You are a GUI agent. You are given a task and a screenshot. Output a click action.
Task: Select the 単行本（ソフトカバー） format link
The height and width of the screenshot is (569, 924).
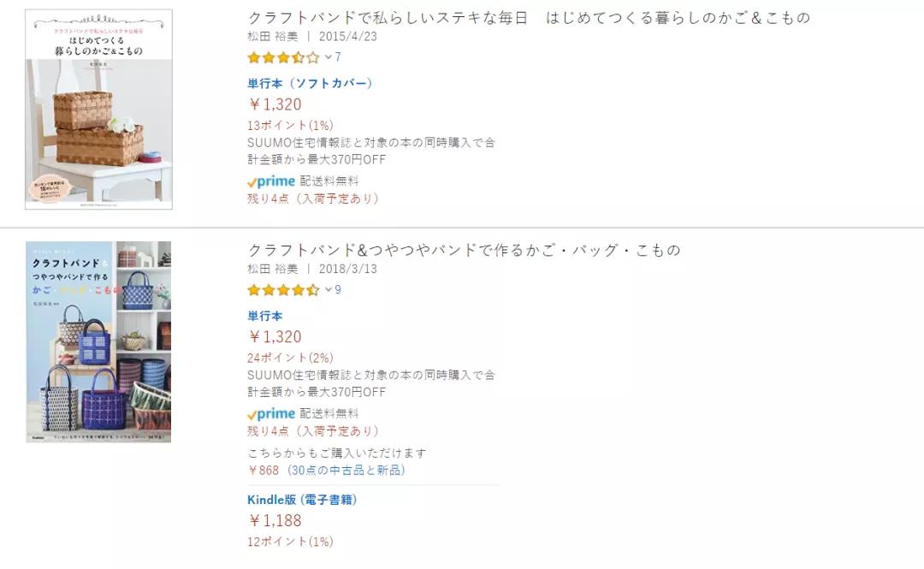tap(310, 83)
